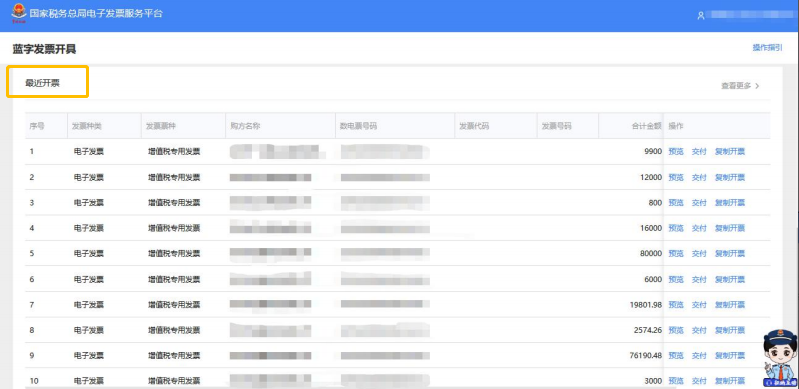799x389 pixels.
Task: Deliver the 12000 amount invoice
Action: 699,177
